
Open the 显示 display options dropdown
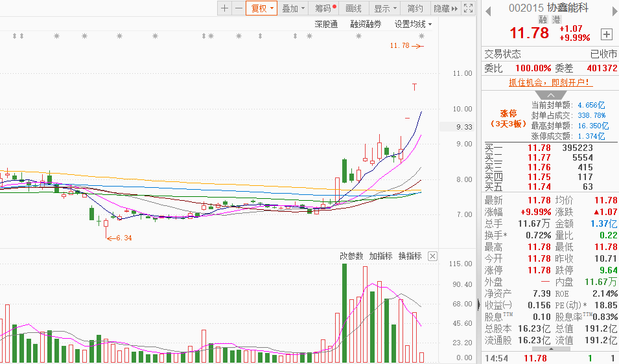(385, 8)
